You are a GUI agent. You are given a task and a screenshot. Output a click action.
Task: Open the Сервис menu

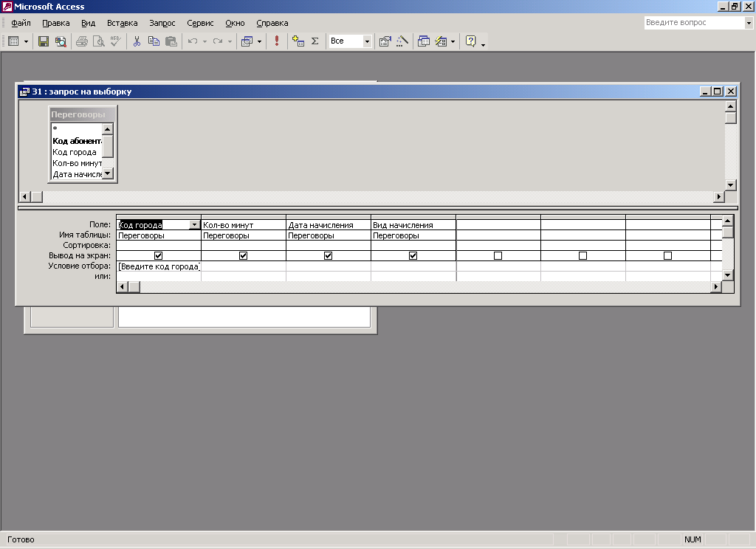click(x=200, y=23)
